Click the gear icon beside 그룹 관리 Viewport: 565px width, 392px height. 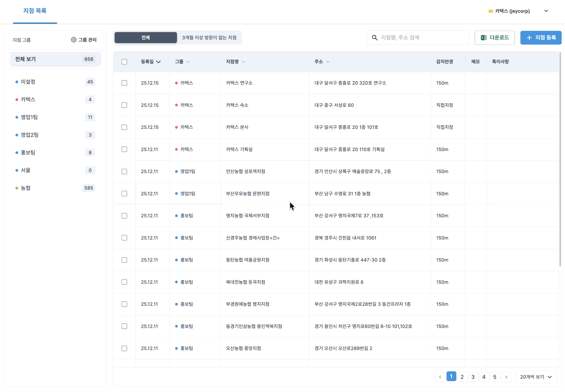pyautogui.click(x=73, y=40)
